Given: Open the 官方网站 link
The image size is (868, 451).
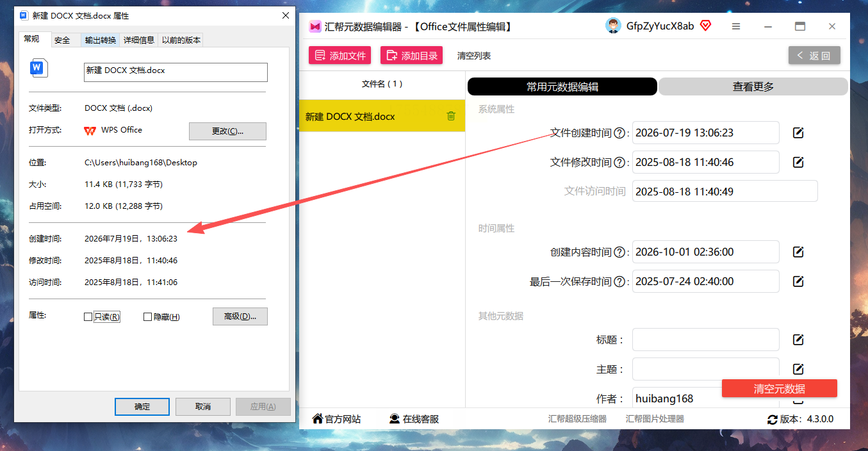Looking at the screenshot, I should [336, 419].
